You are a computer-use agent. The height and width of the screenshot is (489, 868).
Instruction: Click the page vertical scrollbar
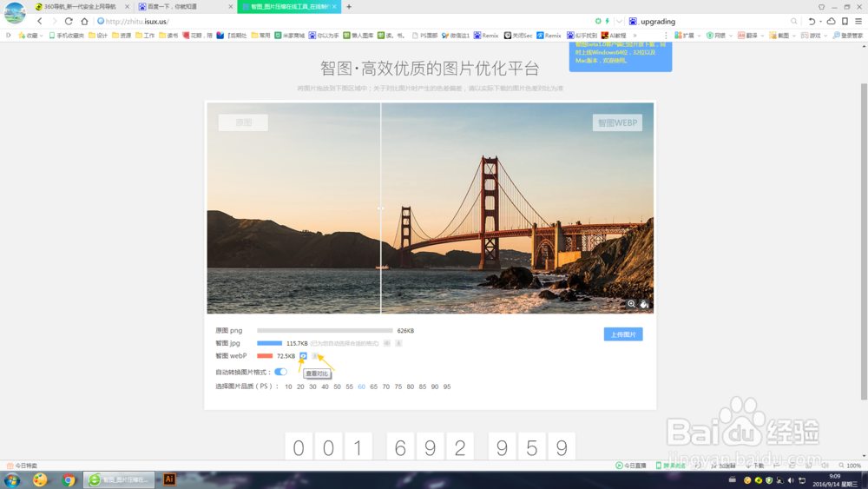[864, 241]
